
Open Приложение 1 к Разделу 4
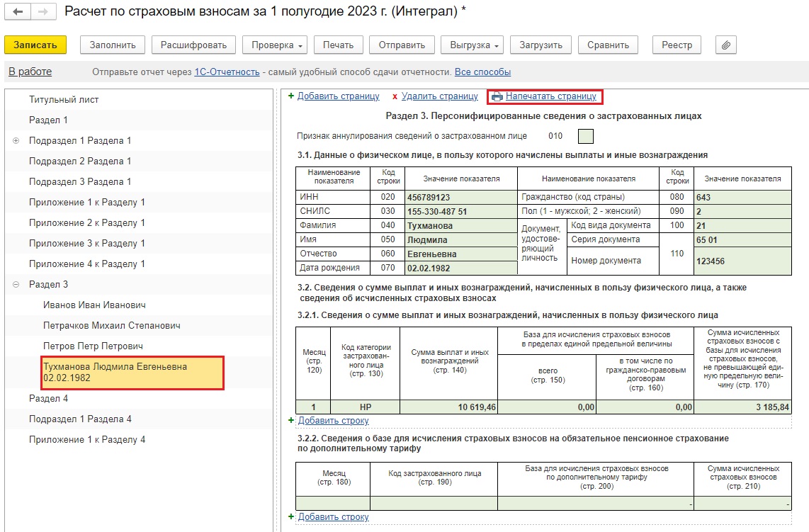point(86,440)
